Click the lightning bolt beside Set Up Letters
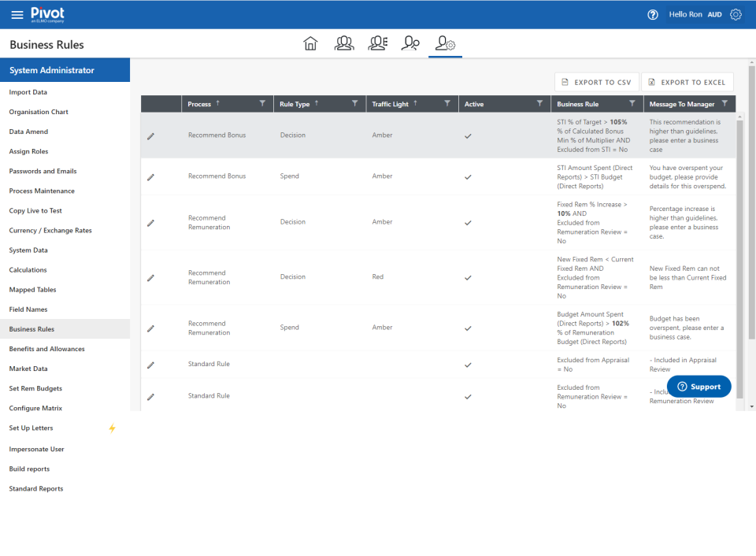756x556 pixels. pos(112,428)
